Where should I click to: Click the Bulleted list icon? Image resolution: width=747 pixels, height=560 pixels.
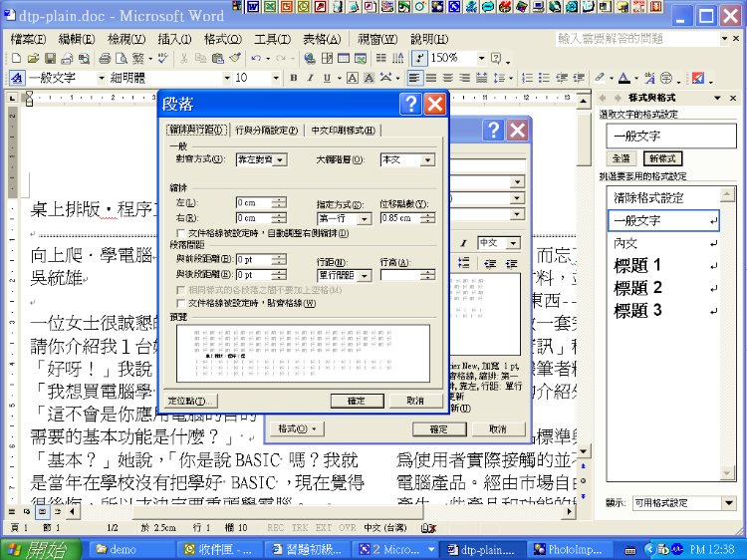[544, 78]
